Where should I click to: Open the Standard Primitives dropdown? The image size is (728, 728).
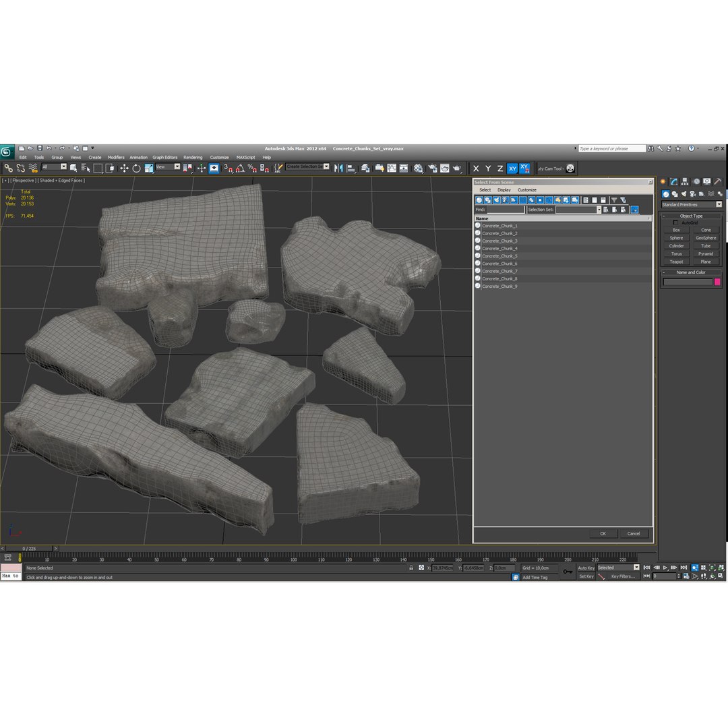coord(692,205)
